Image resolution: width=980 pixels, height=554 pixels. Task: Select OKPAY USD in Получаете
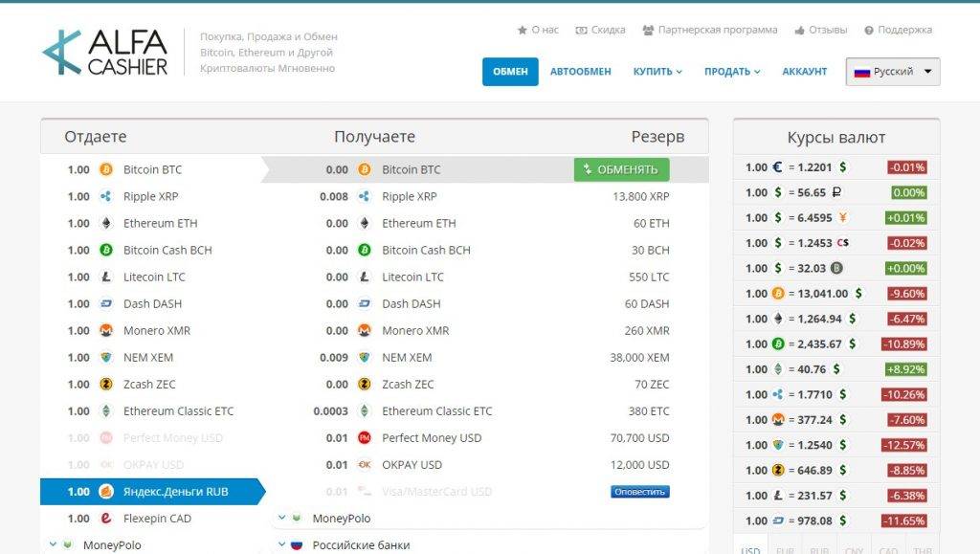(491, 465)
